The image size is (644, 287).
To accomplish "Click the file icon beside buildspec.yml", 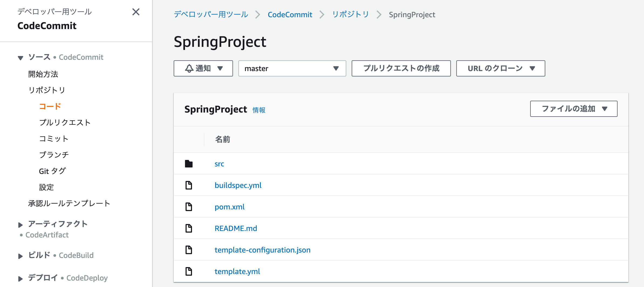I will (x=189, y=185).
